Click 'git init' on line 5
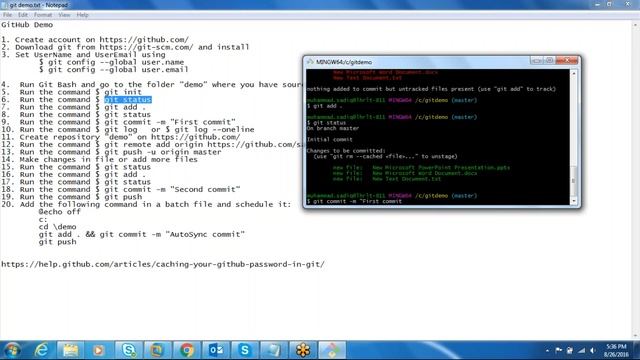Viewport: 640px width, 360px height. pyautogui.click(x=123, y=92)
